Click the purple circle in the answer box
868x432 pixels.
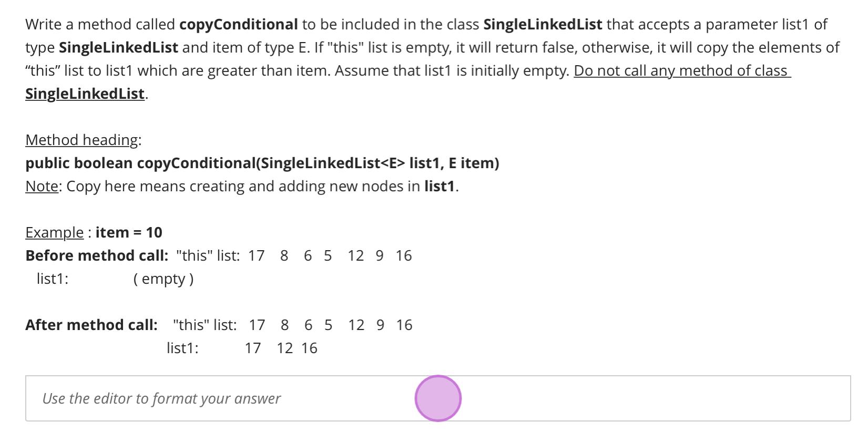point(438,398)
